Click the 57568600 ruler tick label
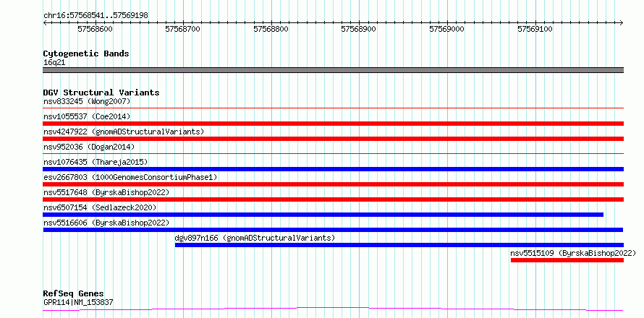This screenshot has height=318, width=644. [x=95, y=29]
